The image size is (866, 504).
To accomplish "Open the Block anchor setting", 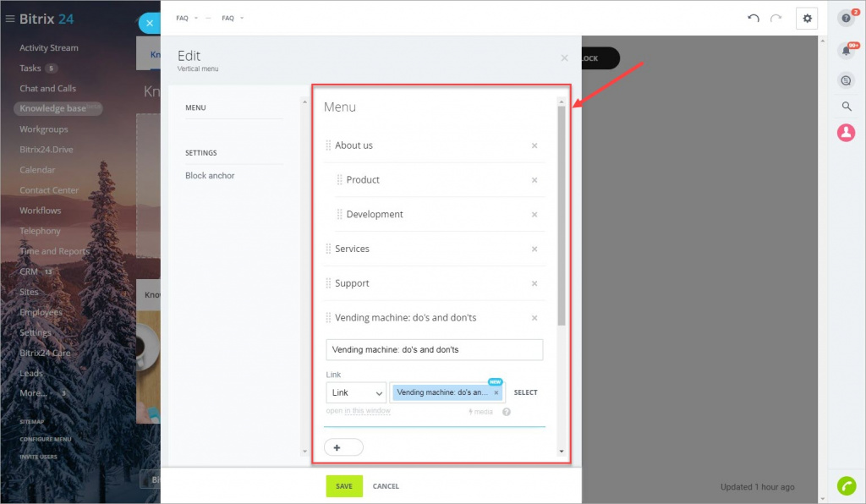I will (210, 176).
